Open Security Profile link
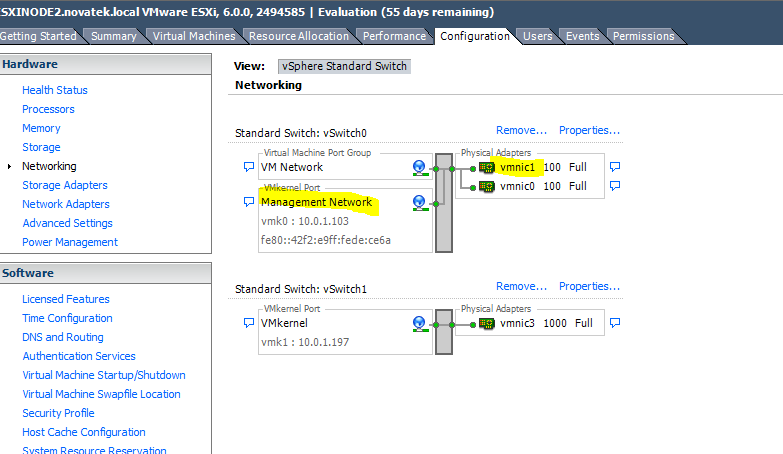Screen dimensions: 783x454 click(x=58, y=413)
